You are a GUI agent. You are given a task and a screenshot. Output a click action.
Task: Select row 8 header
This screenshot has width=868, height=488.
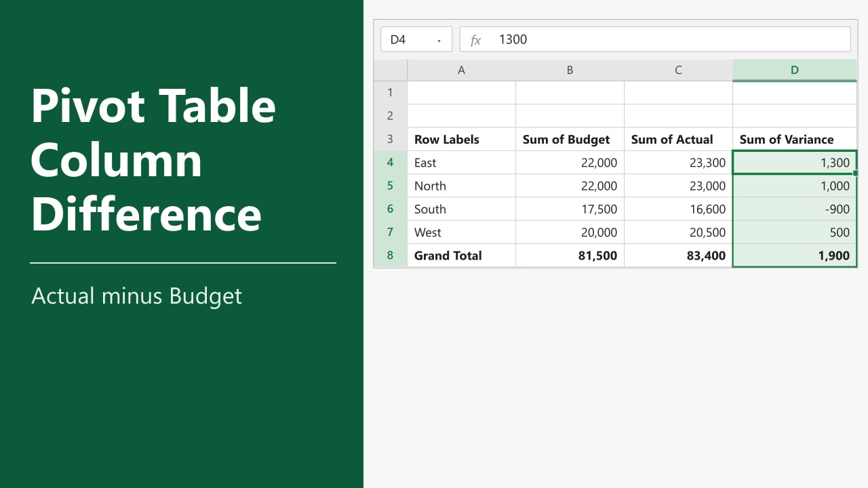tap(391, 255)
